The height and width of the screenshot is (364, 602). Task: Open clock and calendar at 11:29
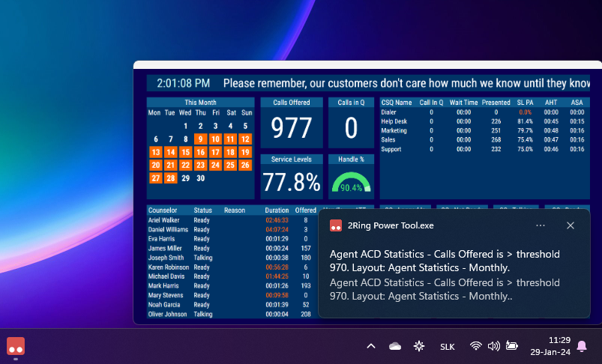pos(550,346)
